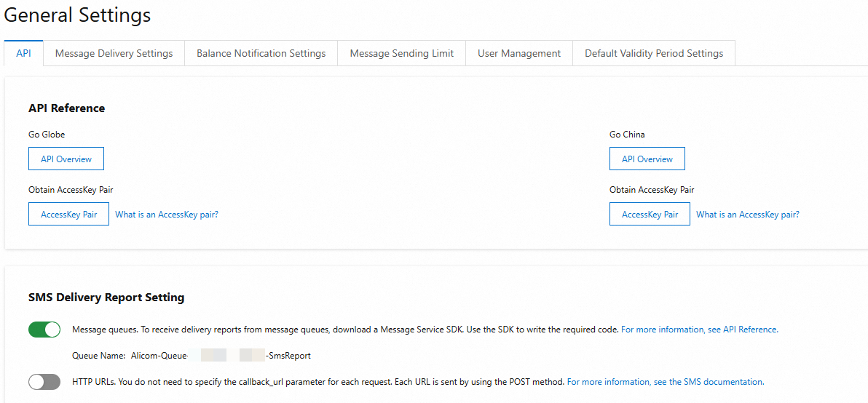Image resolution: width=868 pixels, height=403 pixels.
Task: Click API Overview under Go China
Action: (x=647, y=159)
